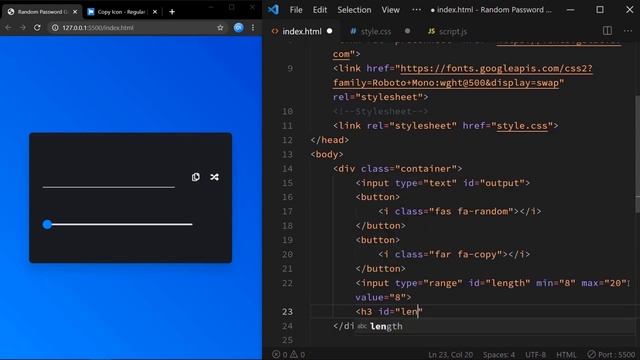Open the View menu in VS Code

pyautogui.click(x=391, y=10)
